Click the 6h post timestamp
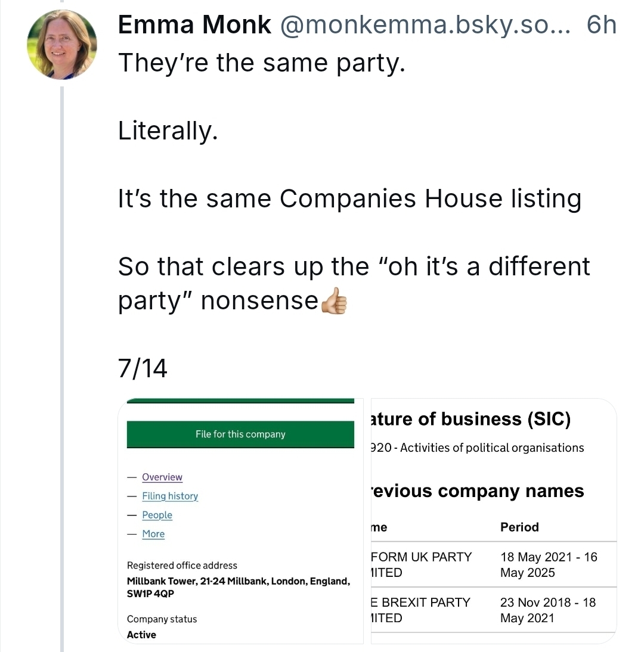644x652 pixels. pos(601,26)
